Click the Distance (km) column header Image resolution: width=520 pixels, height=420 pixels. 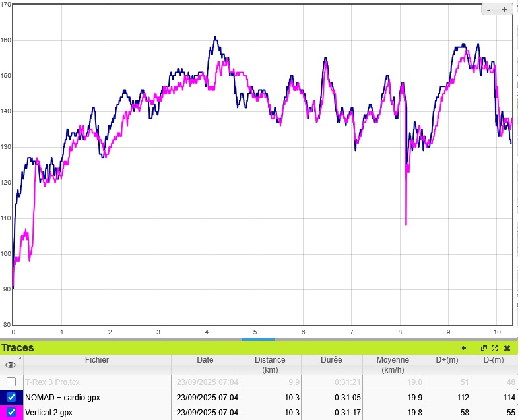[270, 365]
